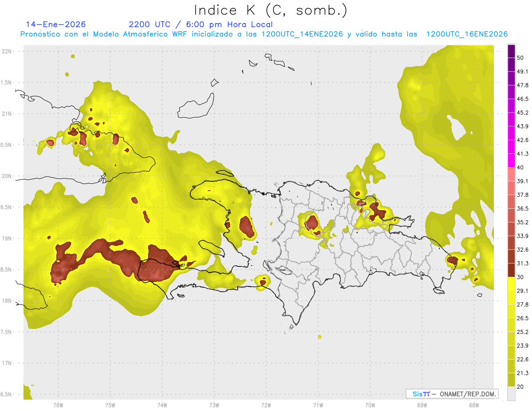
Task: Click the '18N' latitude axis label
Action: click(8, 301)
